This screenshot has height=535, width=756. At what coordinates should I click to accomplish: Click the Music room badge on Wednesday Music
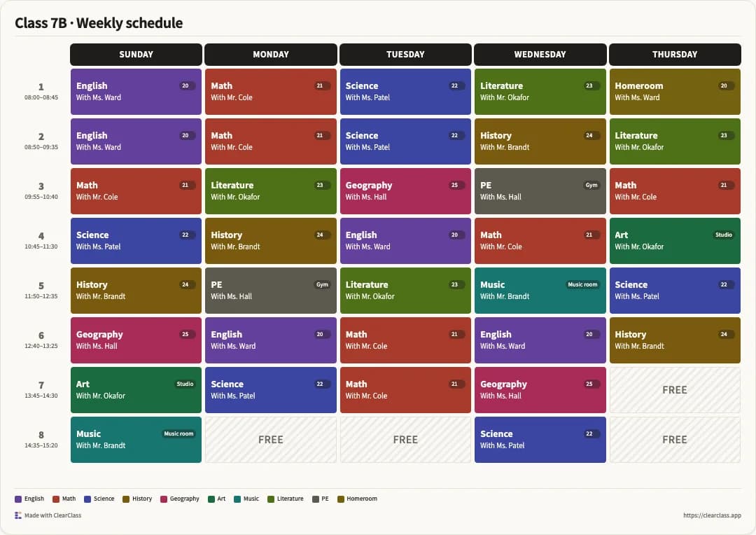pos(582,284)
